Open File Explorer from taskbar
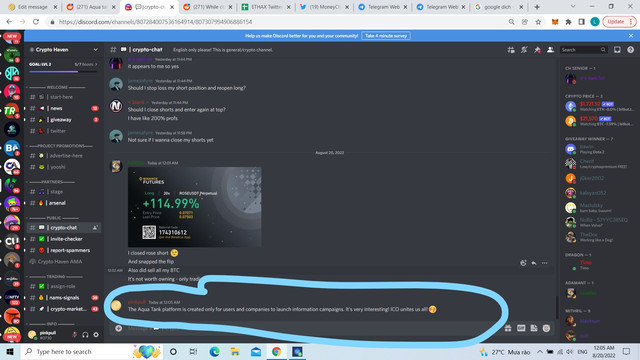Screen dimensions: 640x360 (235, 351)
